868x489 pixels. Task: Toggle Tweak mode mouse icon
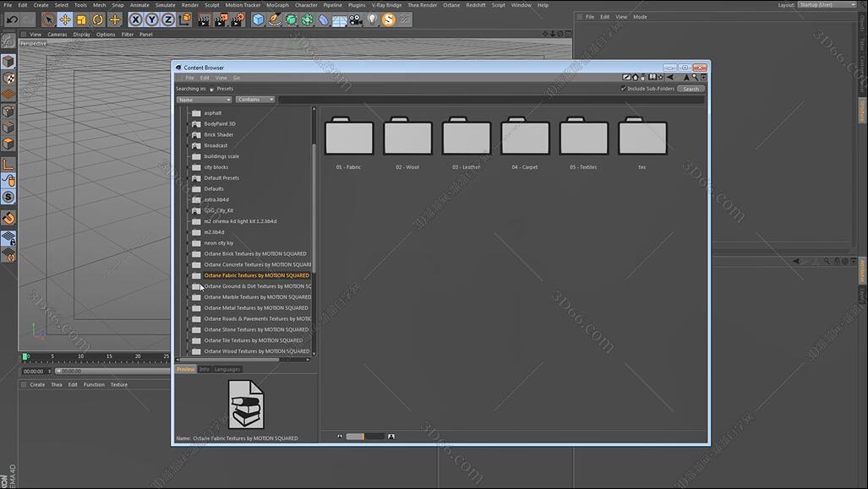pos(8,181)
